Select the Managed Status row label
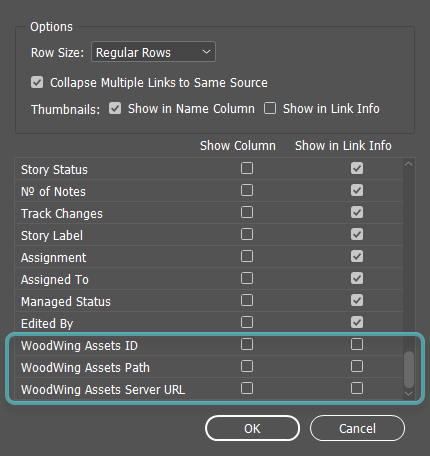This screenshot has width=430, height=456. (x=66, y=302)
